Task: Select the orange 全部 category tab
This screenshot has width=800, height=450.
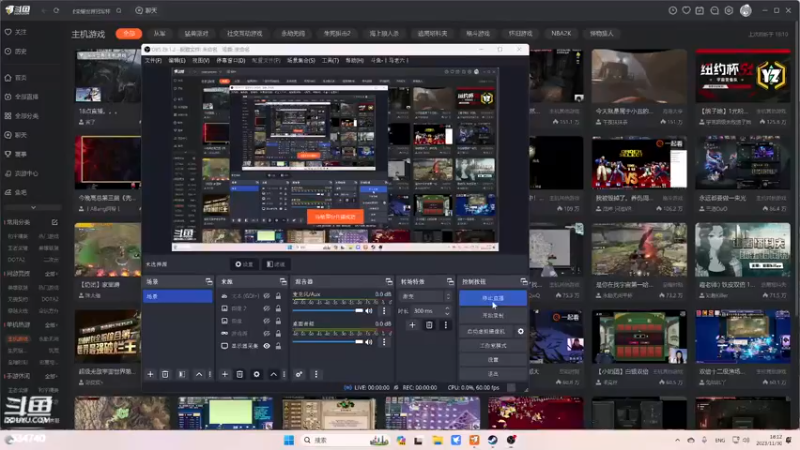Action: (x=129, y=34)
